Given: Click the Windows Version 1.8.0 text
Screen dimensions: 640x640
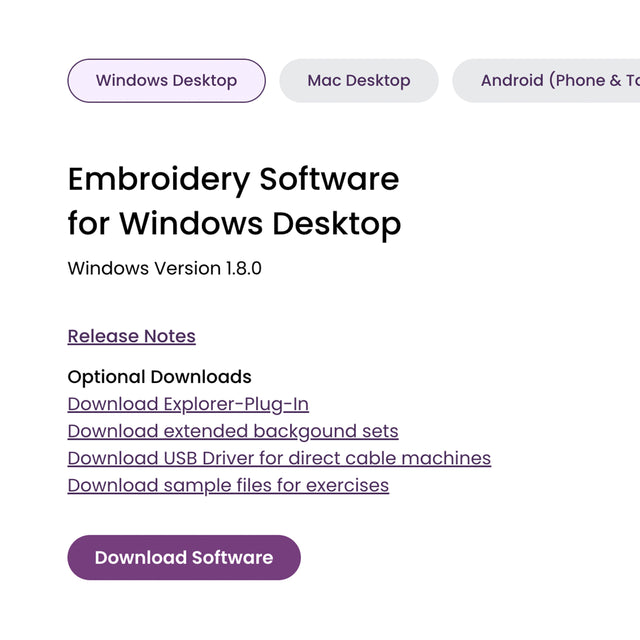Looking at the screenshot, I should pyautogui.click(x=164, y=268).
